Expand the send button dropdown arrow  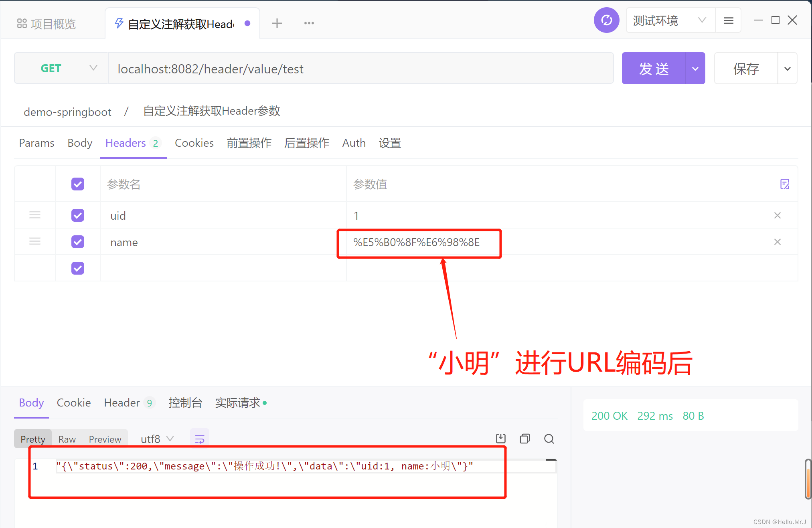click(695, 69)
